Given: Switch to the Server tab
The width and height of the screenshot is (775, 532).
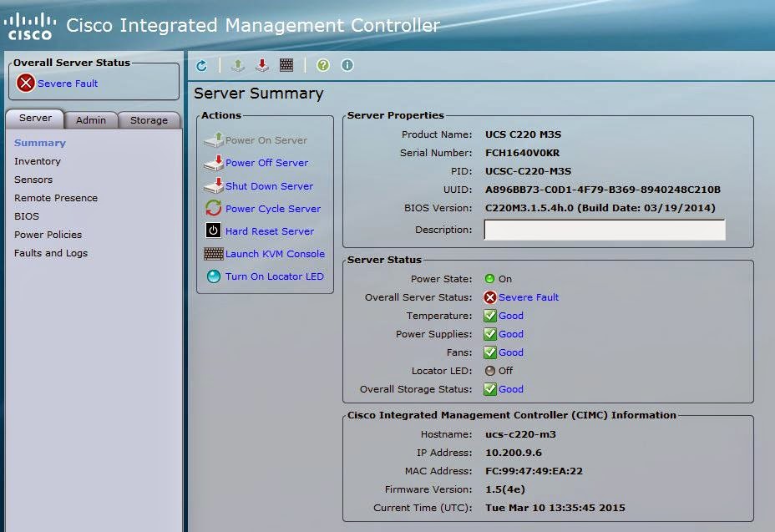Looking at the screenshot, I should (35, 119).
